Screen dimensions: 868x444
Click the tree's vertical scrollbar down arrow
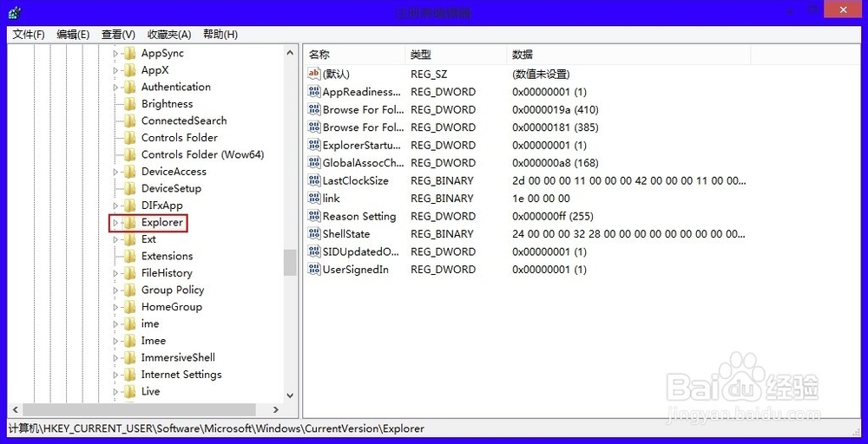(290, 396)
